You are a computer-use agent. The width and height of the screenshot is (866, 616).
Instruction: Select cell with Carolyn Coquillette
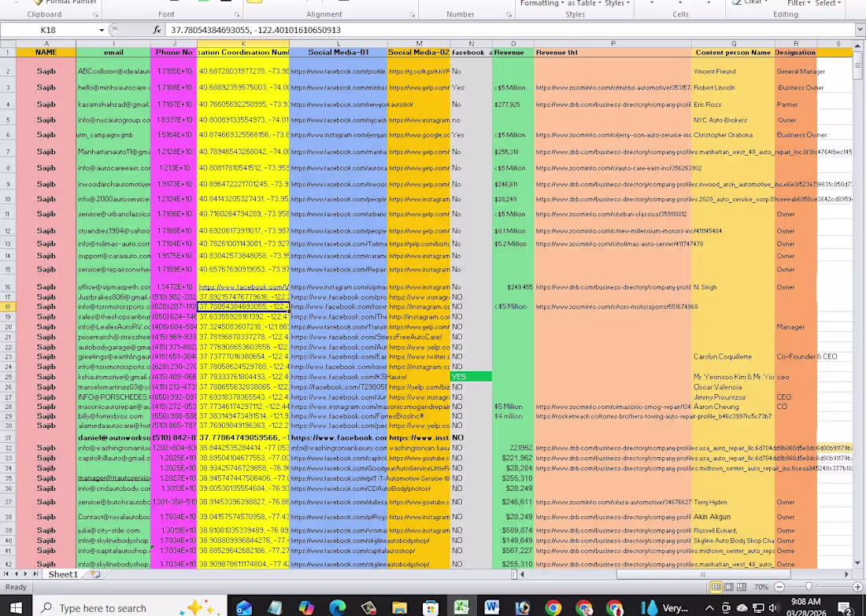(x=733, y=356)
